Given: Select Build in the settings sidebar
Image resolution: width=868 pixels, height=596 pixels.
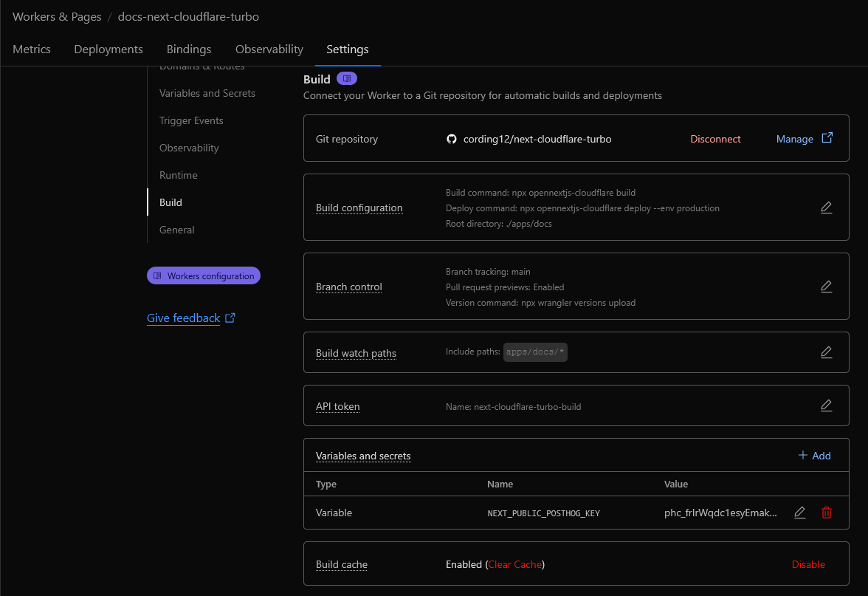Looking at the screenshot, I should 170,202.
